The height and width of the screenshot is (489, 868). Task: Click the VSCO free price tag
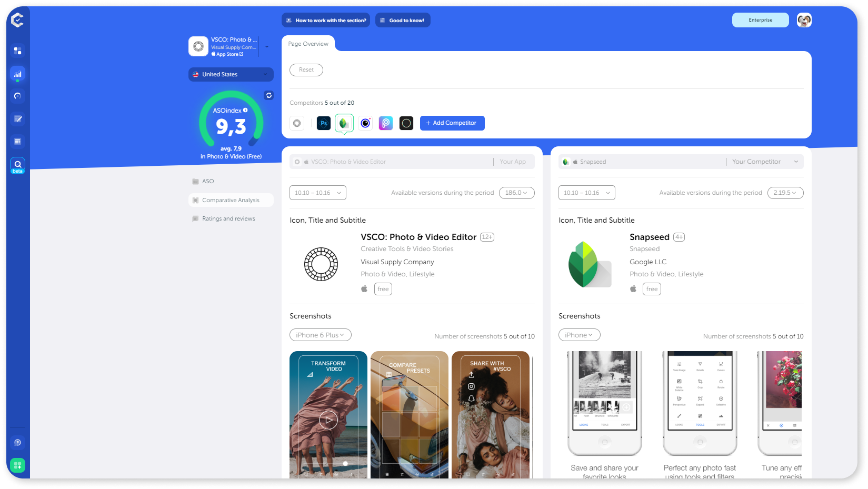383,289
